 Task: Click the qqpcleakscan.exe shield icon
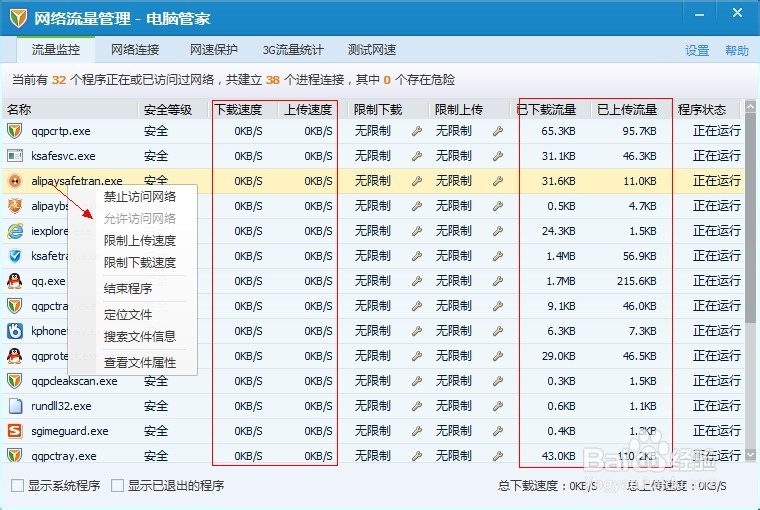(x=15, y=381)
